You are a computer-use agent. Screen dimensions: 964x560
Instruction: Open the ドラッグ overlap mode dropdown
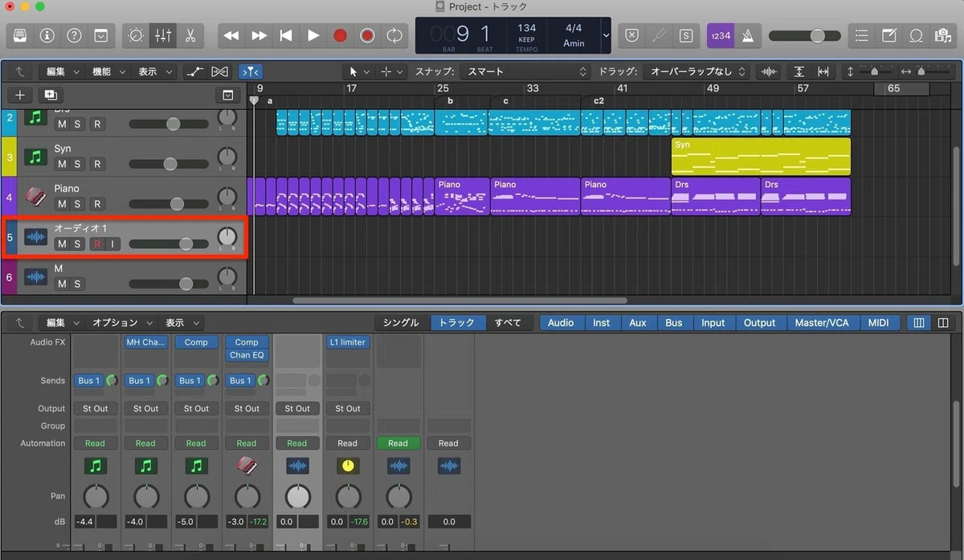click(697, 72)
